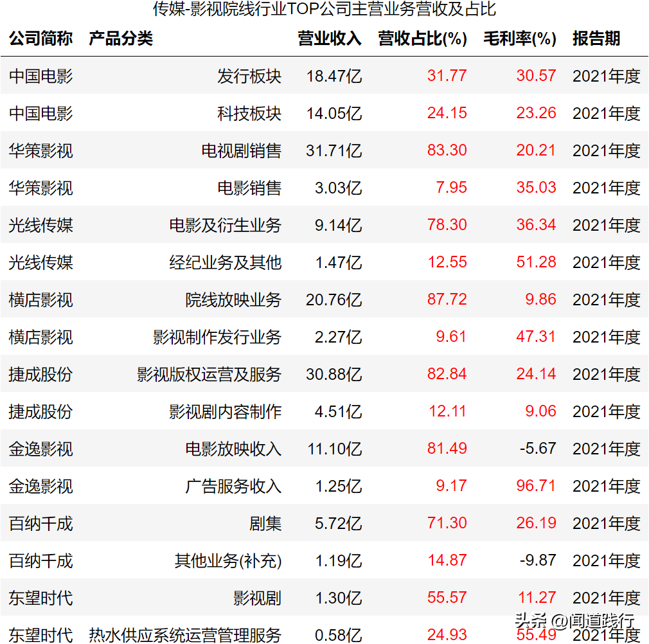Click the 营收占比(%) column header

coord(423,39)
